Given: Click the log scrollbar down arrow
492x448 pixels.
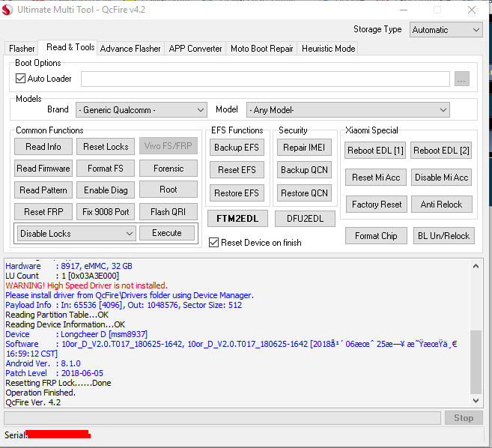Looking at the screenshot, I should click(x=476, y=401).
